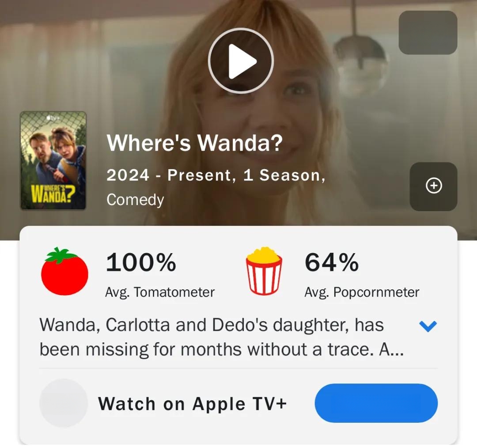Click the red tomato Tomatometer icon

64,271
